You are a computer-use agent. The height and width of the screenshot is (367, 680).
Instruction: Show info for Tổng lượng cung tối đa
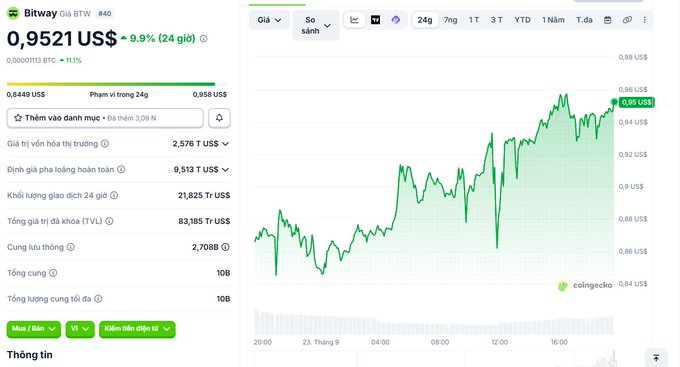pyautogui.click(x=98, y=299)
